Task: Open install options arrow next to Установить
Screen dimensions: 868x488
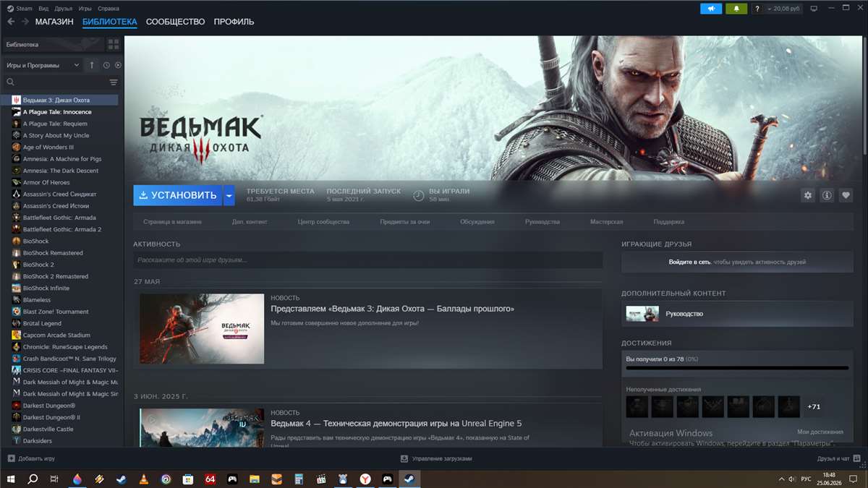Action: [229, 195]
